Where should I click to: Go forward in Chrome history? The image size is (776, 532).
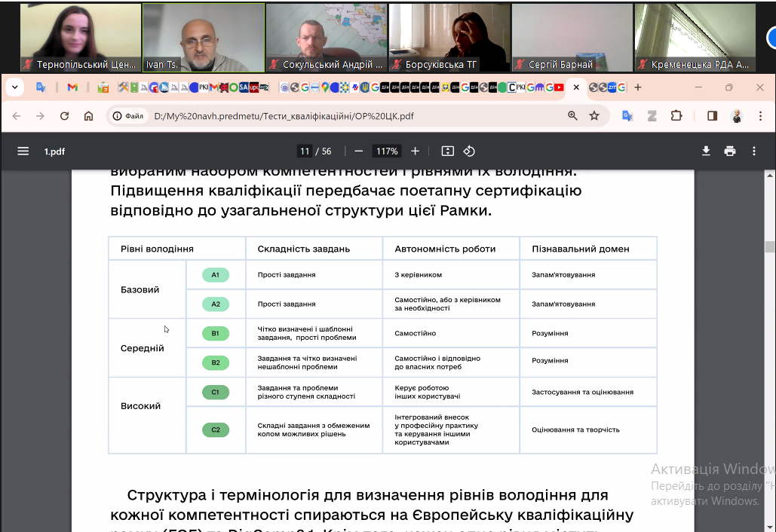pyautogui.click(x=40, y=116)
